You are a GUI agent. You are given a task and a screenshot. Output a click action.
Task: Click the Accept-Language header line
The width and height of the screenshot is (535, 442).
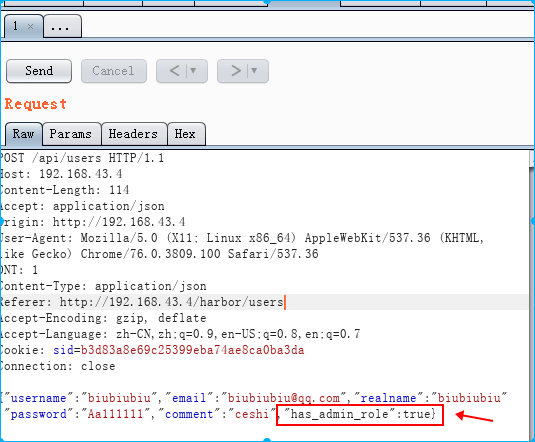180,334
